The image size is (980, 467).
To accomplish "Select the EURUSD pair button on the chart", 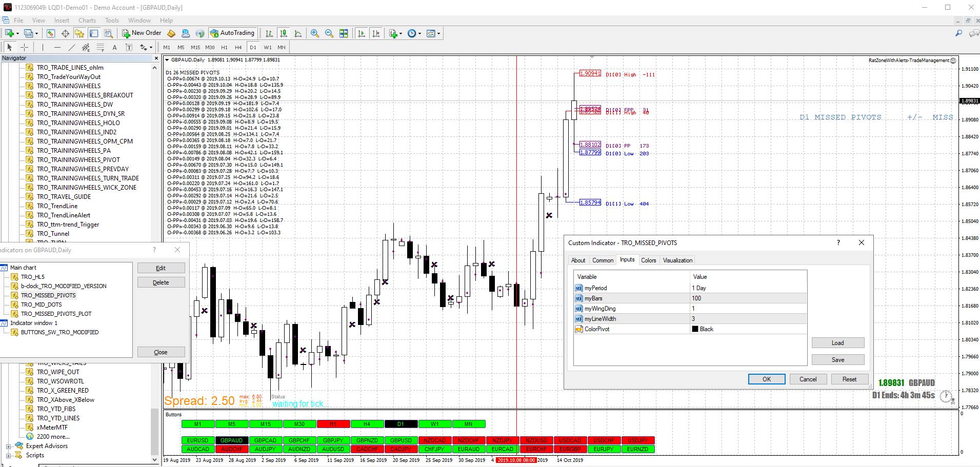I will (198, 440).
